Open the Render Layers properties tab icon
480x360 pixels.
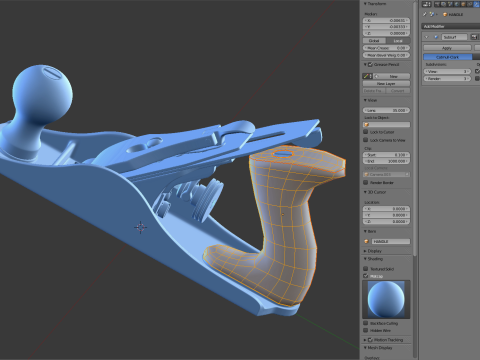444,4
